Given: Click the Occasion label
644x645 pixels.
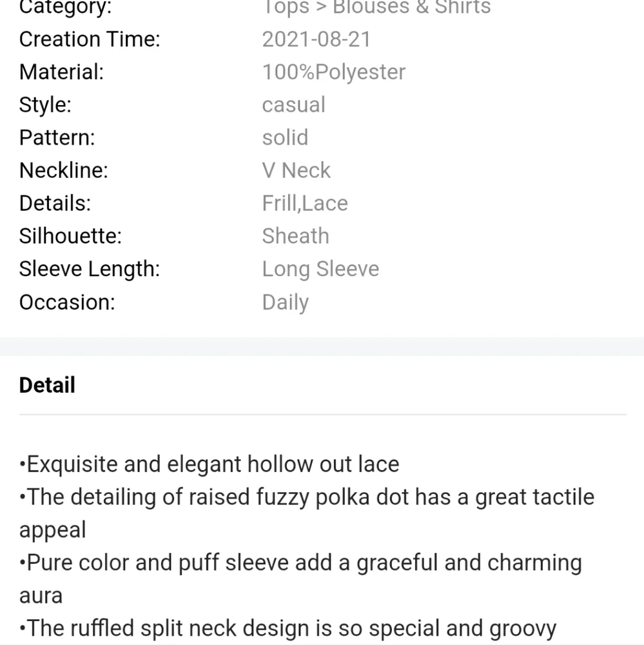Looking at the screenshot, I should (x=67, y=303).
